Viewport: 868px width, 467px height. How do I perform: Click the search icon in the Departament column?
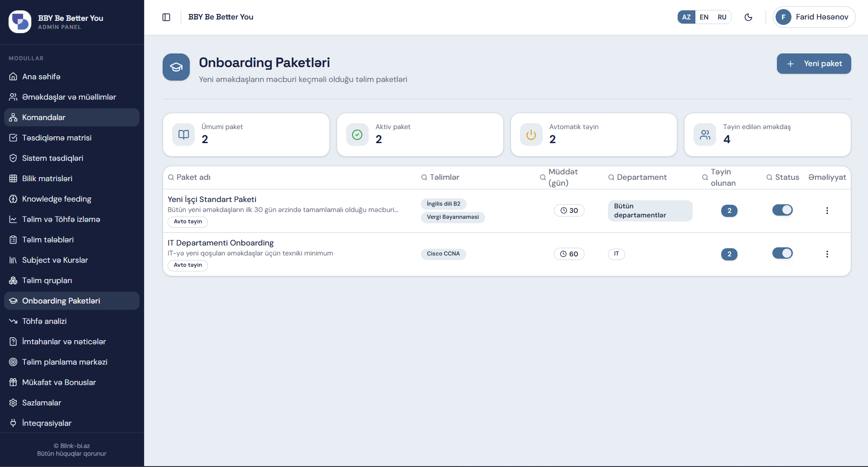pos(612,178)
